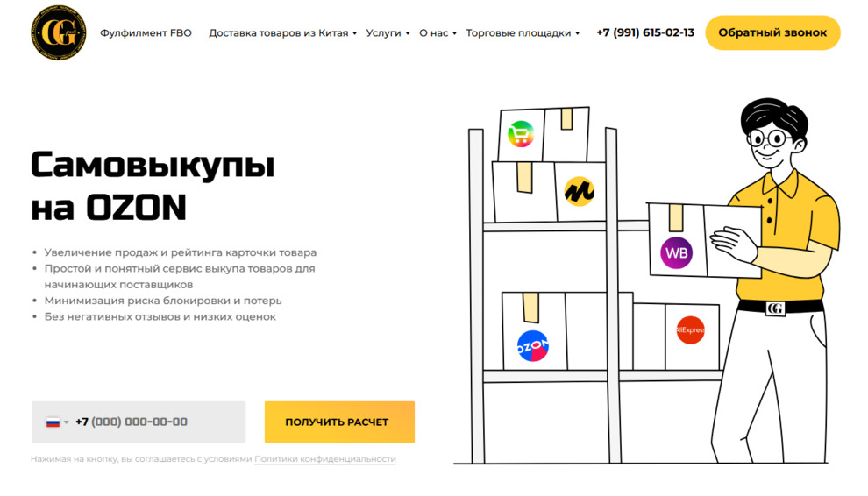Viewport: 868px width, 496px height.
Task: Click text Увеличение продаж и рейтинга карточки товара
Action: click(x=181, y=252)
